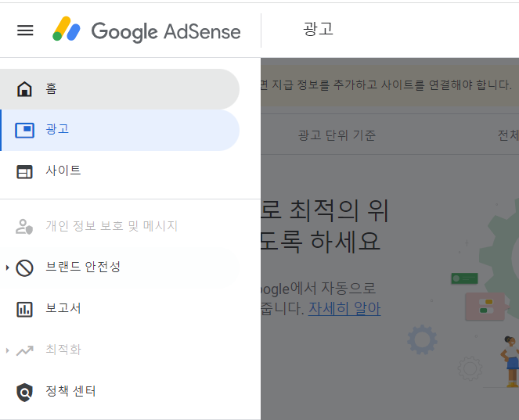This screenshot has height=420, width=519.
Task: Toggle the hamburger main menu
Action: [x=25, y=31]
